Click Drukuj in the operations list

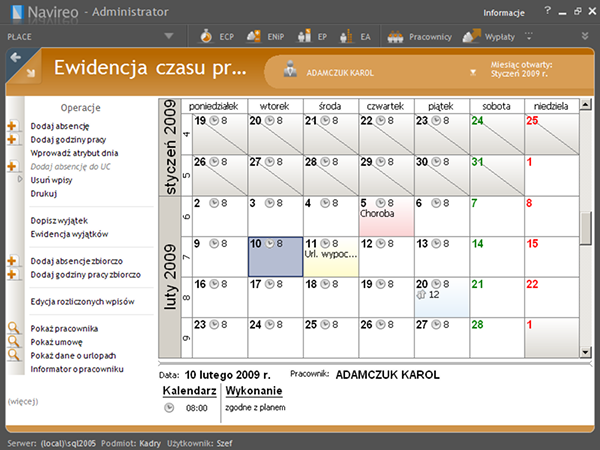(43, 193)
